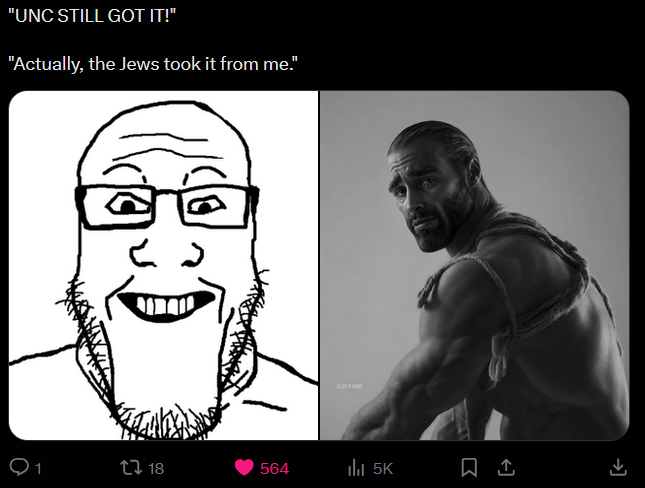Click the like count showing 564

click(274, 468)
